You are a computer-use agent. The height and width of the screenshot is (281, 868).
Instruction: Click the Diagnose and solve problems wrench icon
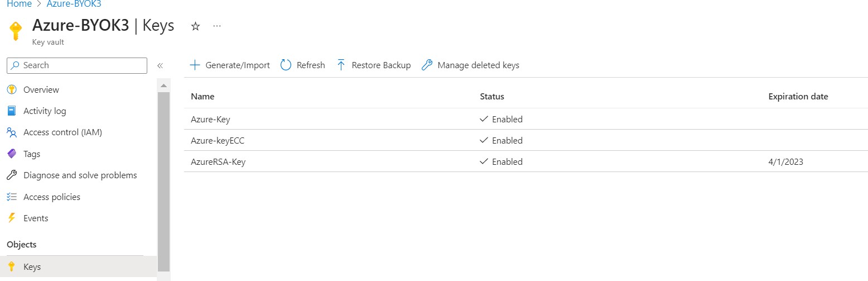(12, 175)
